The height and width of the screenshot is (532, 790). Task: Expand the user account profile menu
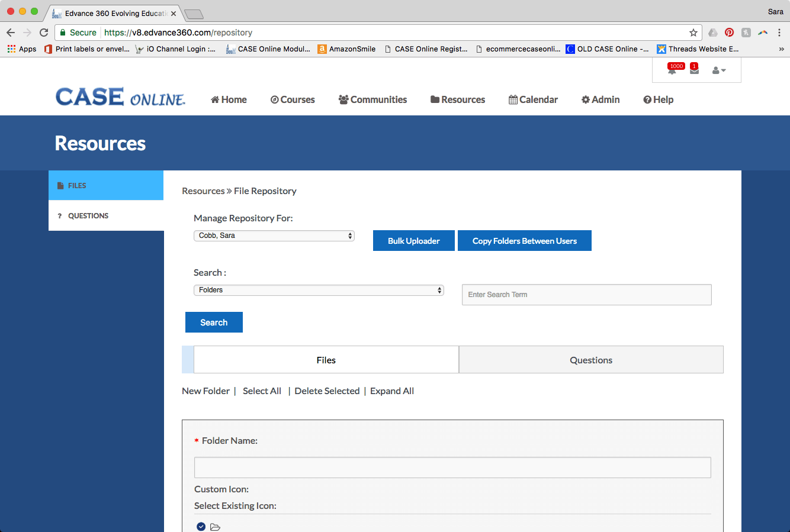[x=718, y=70]
